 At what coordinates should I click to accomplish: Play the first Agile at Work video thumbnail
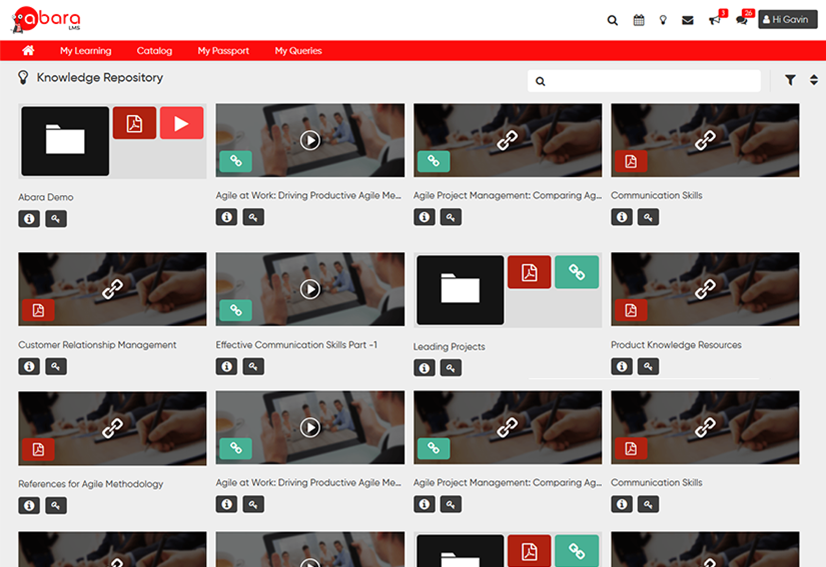[x=310, y=140]
